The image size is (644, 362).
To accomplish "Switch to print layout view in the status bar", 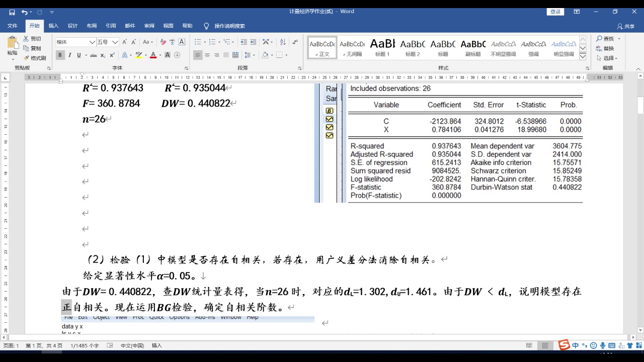I will pos(545,345).
